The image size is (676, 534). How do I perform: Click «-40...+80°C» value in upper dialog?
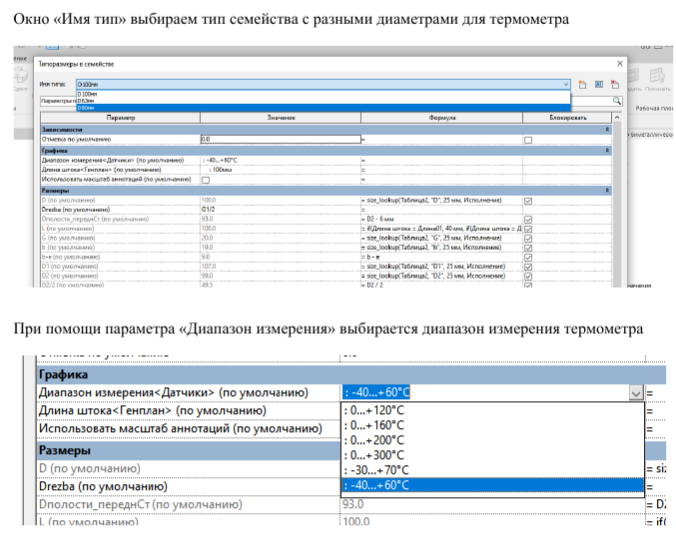click(220, 160)
